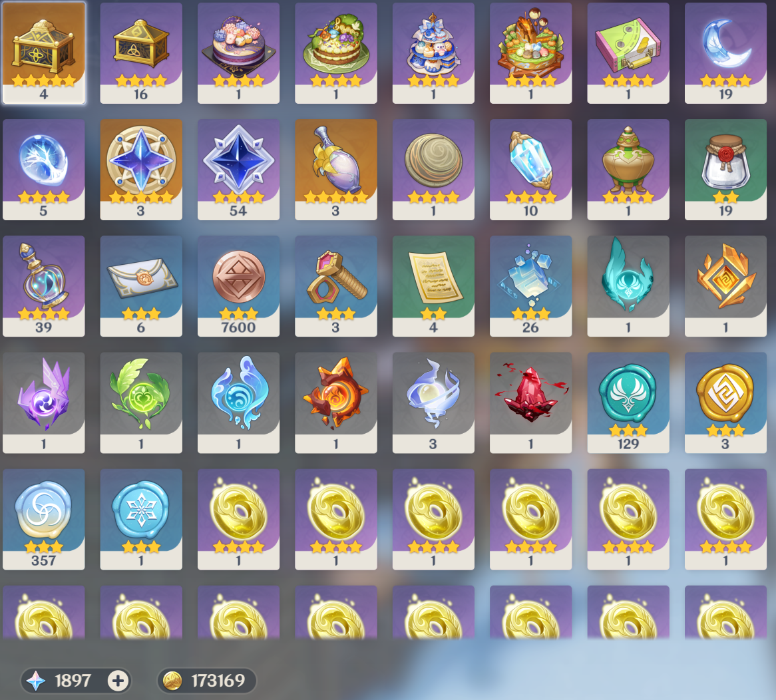
Task: Select the teal Anemo sigil with count 129
Action: pos(628,403)
